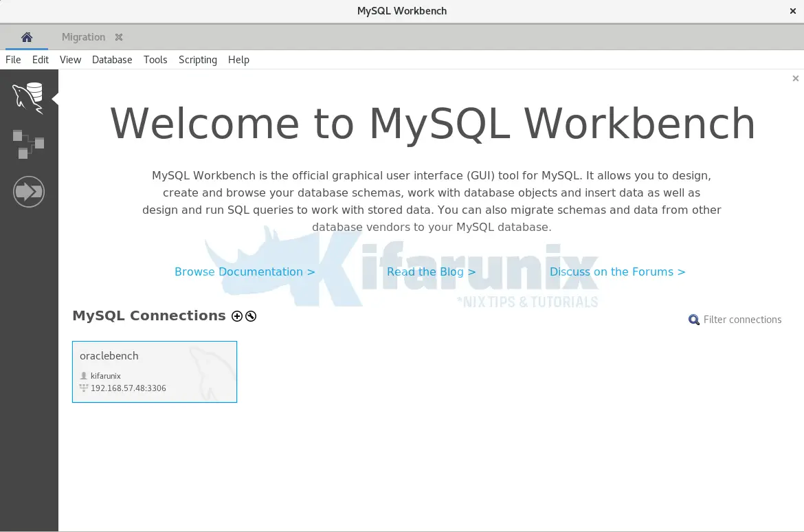Open the database migration arrow icon in sidebar
This screenshot has width=804, height=532.
tap(29, 191)
